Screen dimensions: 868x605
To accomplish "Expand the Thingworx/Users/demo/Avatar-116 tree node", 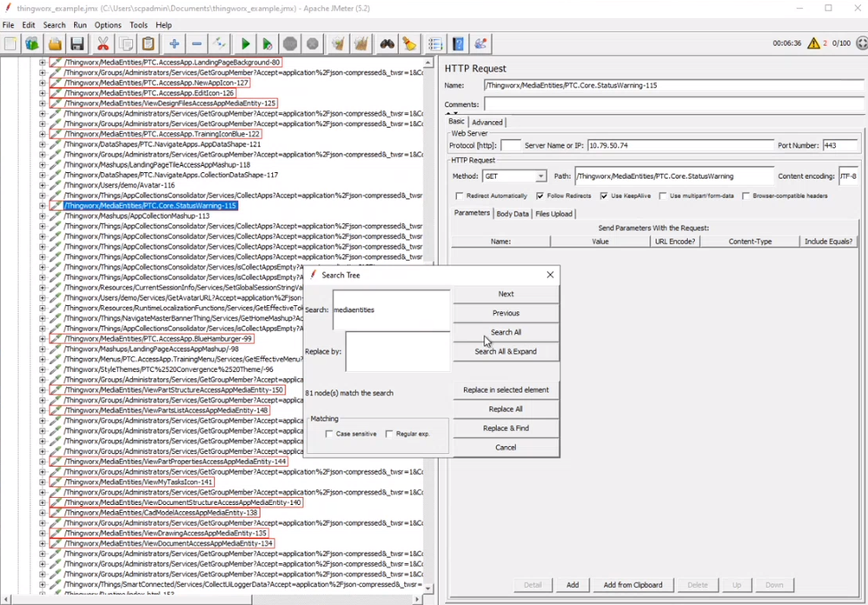I will tap(43, 185).
